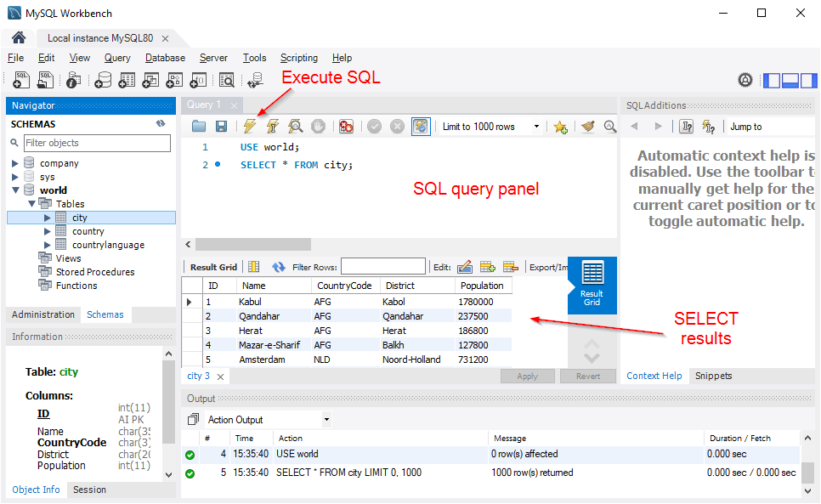Screen dimensions: 821x504
Task: Create a new SQL tab icon
Action: pyautogui.click(x=21, y=80)
